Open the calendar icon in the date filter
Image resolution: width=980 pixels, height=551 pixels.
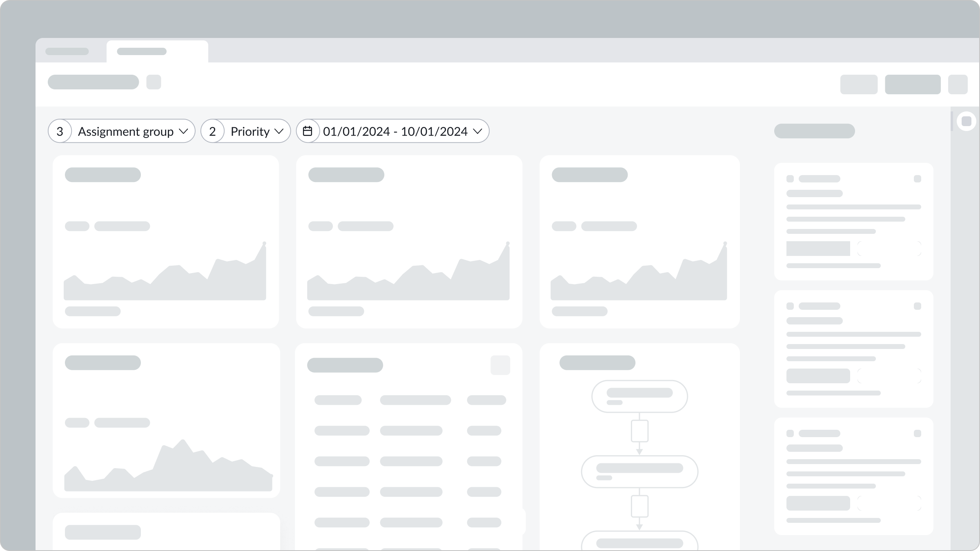[308, 131]
